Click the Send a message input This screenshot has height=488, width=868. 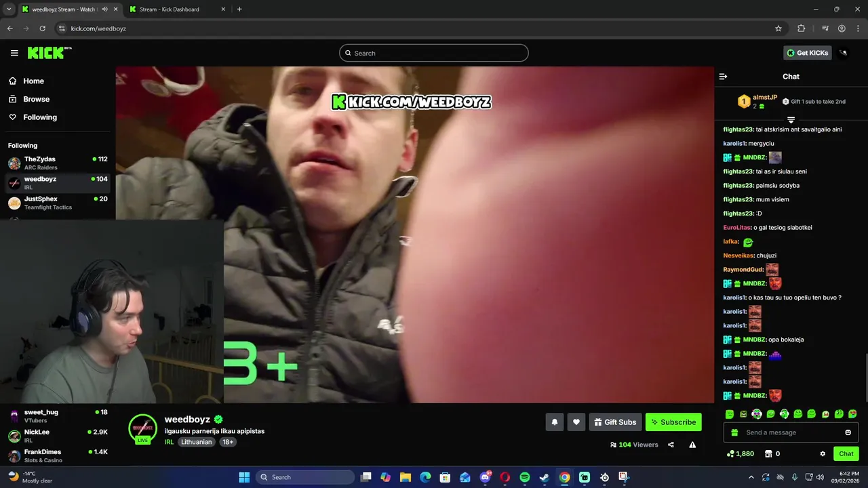(791, 432)
